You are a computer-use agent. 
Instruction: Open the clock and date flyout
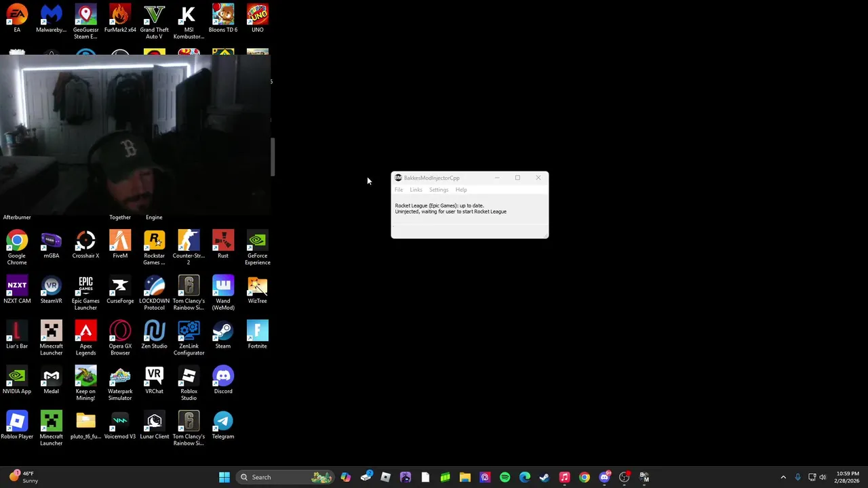pos(847,477)
